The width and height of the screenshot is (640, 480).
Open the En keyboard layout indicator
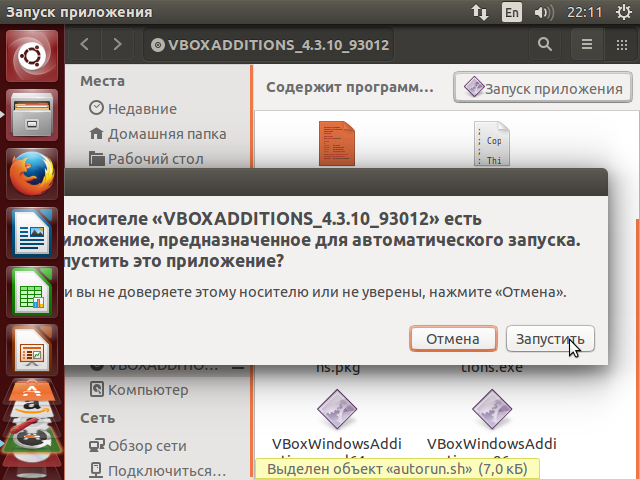pyautogui.click(x=511, y=12)
